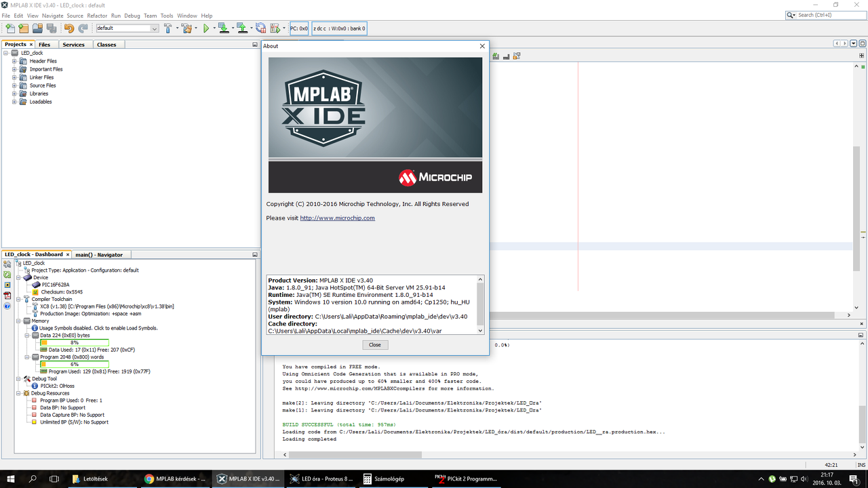Expand the Libraries folder
The image size is (868, 488).
tap(14, 94)
